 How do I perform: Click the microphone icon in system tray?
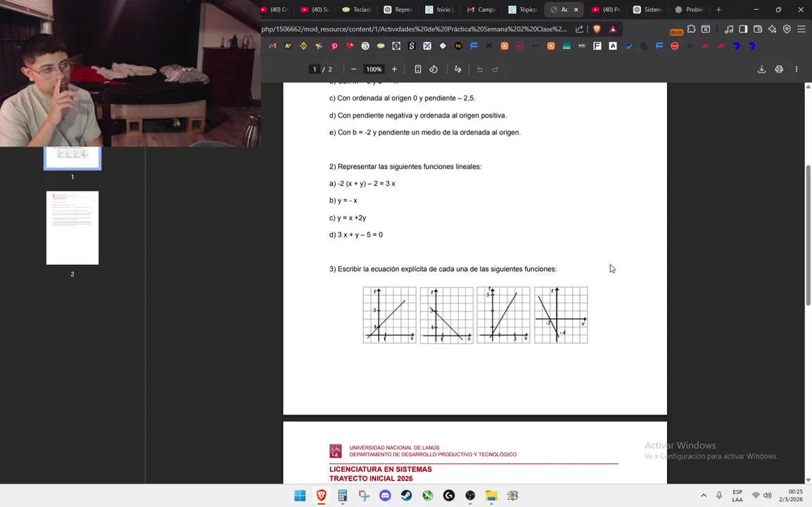719,496
